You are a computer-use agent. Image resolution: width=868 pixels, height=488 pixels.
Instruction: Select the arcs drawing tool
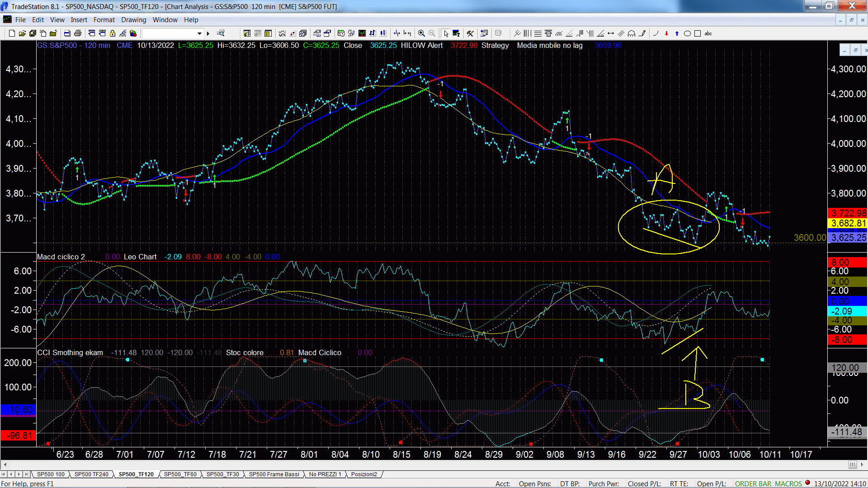coord(632,33)
